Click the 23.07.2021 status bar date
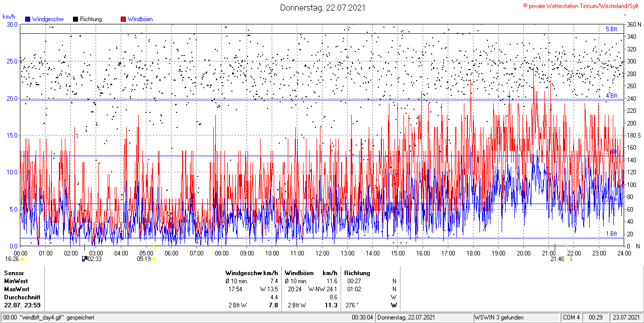 [626, 317]
